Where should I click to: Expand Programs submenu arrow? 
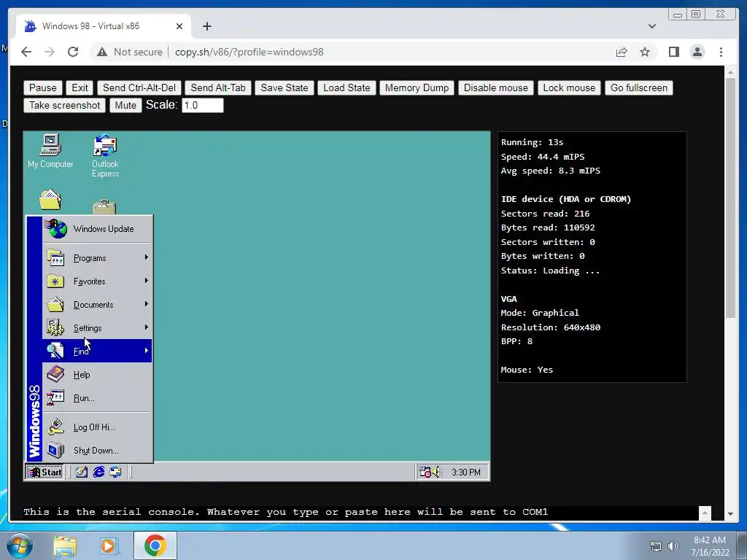pyautogui.click(x=146, y=257)
